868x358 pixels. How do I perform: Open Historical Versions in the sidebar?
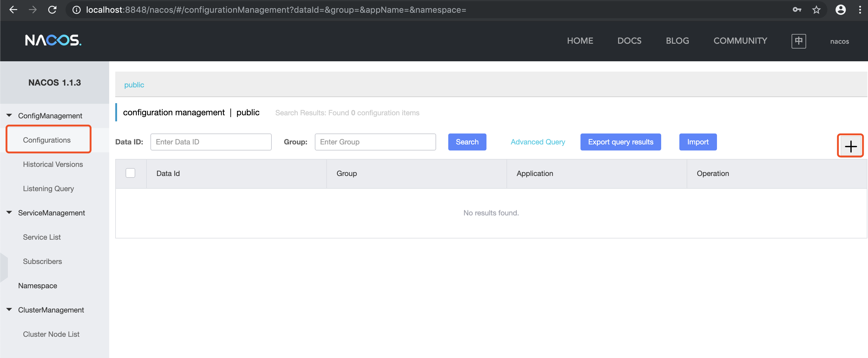coord(53,164)
